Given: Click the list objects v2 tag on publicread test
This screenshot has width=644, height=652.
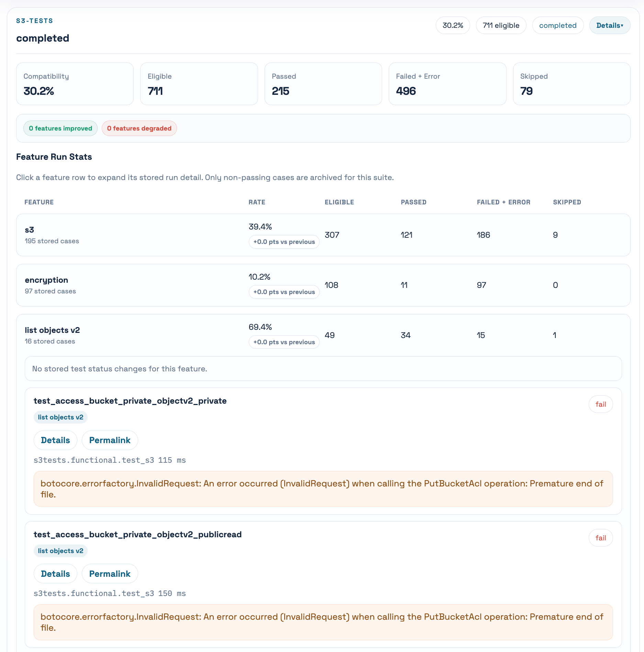Looking at the screenshot, I should (x=60, y=551).
